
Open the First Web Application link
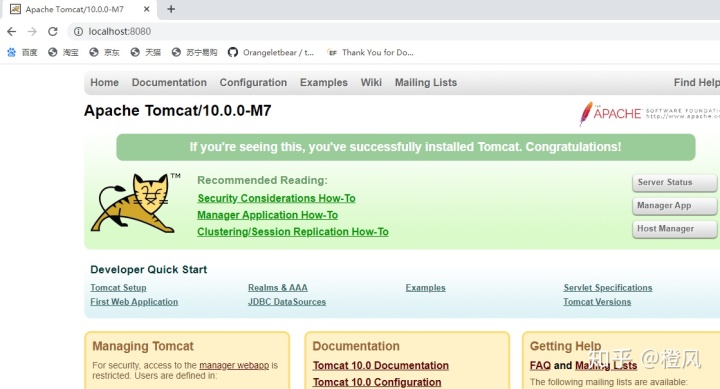(x=134, y=302)
